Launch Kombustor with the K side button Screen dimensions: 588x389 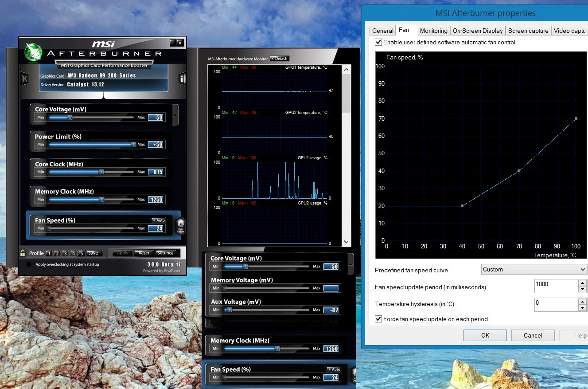click(x=25, y=79)
